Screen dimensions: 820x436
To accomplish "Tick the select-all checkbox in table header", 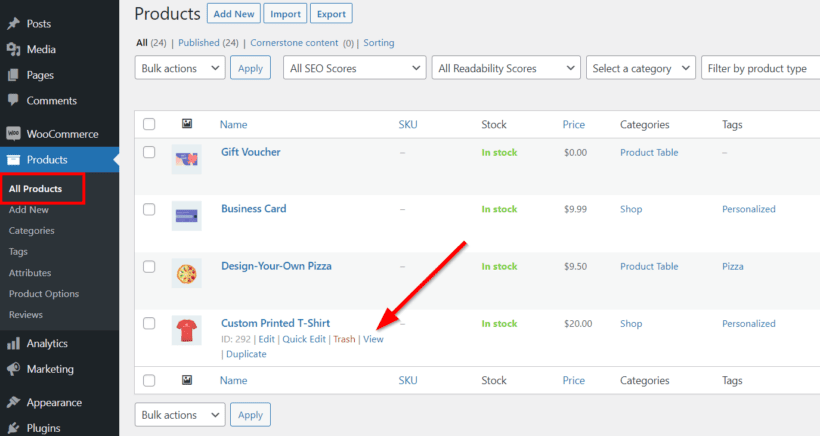I will pyautogui.click(x=149, y=124).
